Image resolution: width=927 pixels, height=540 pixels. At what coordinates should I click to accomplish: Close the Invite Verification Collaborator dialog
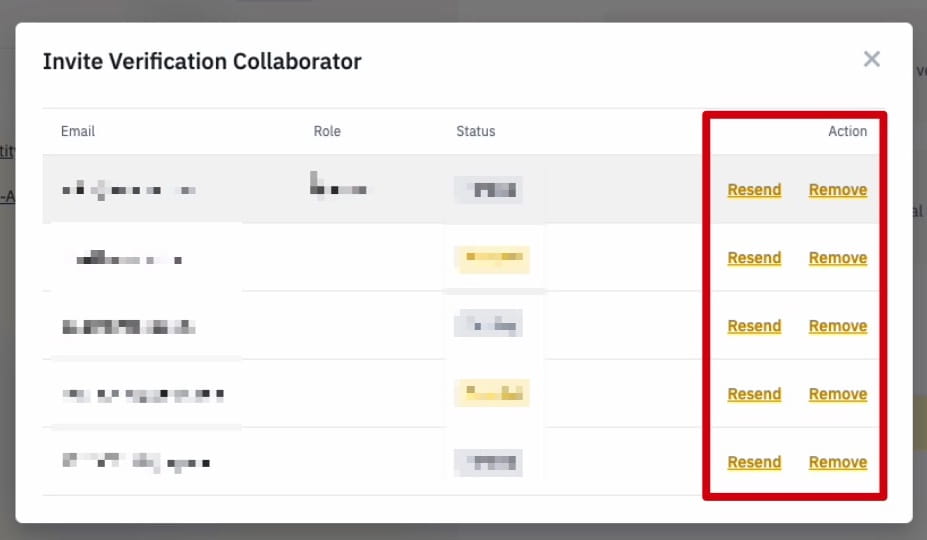tap(872, 60)
